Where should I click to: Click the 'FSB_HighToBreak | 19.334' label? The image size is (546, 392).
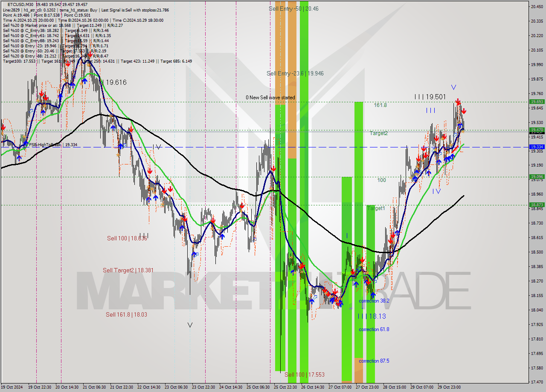pos(52,145)
